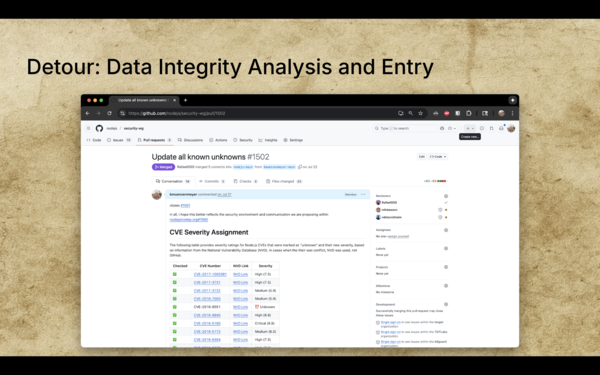Click the install/cast screen icon in address bar

click(x=401, y=113)
